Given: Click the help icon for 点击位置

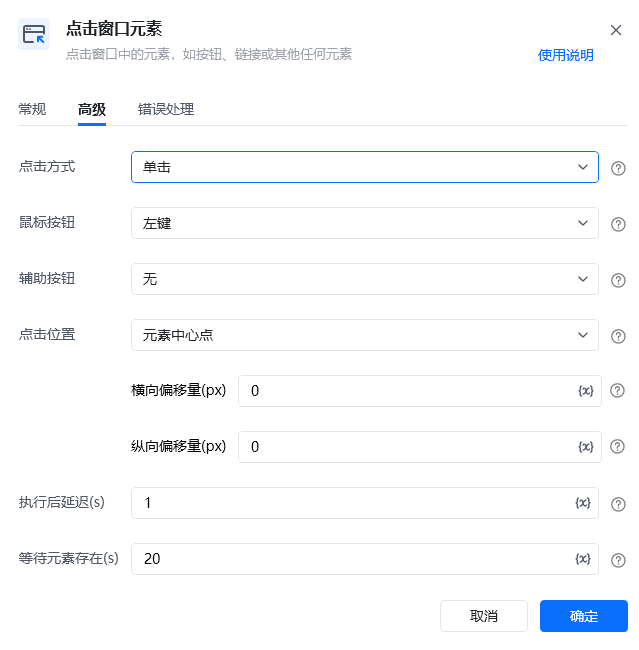Looking at the screenshot, I should click(618, 336).
